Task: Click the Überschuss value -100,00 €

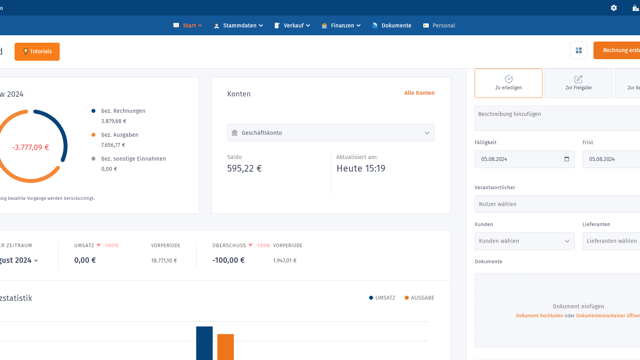Action: pos(228,260)
